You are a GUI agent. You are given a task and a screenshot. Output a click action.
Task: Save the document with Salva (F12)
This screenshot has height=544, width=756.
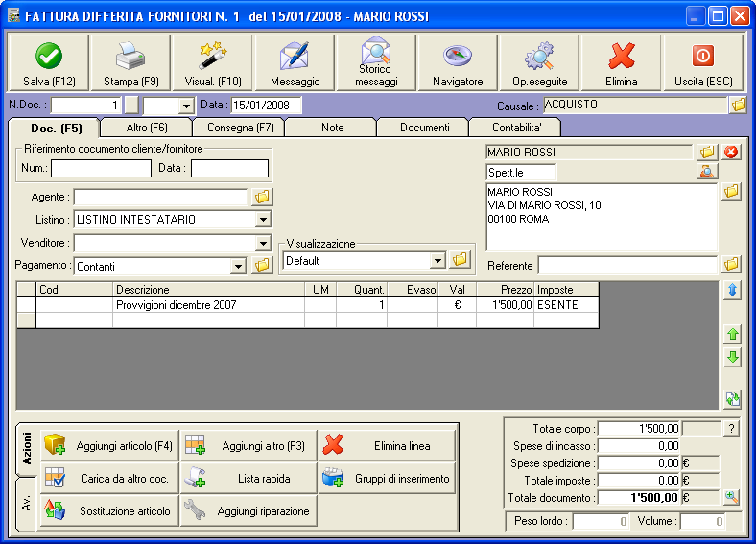(x=49, y=62)
